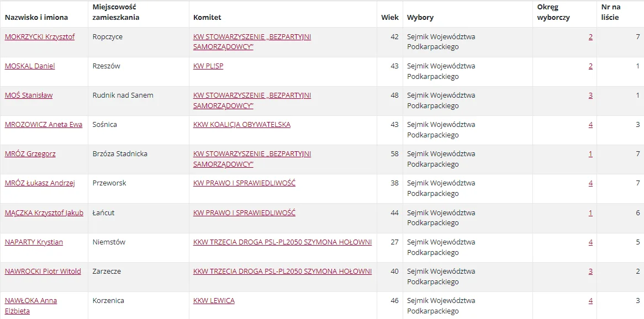Open MRÓZ Łukasz Andrzej profile

click(x=40, y=183)
